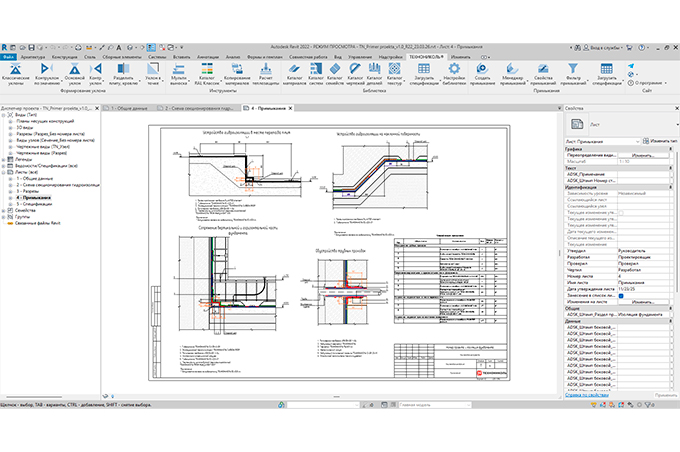Image resolution: width=680 pixels, height=452 pixels.
Task: Click the Классические уклоны tool icon
Action: pyautogui.click(x=16, y=67)
